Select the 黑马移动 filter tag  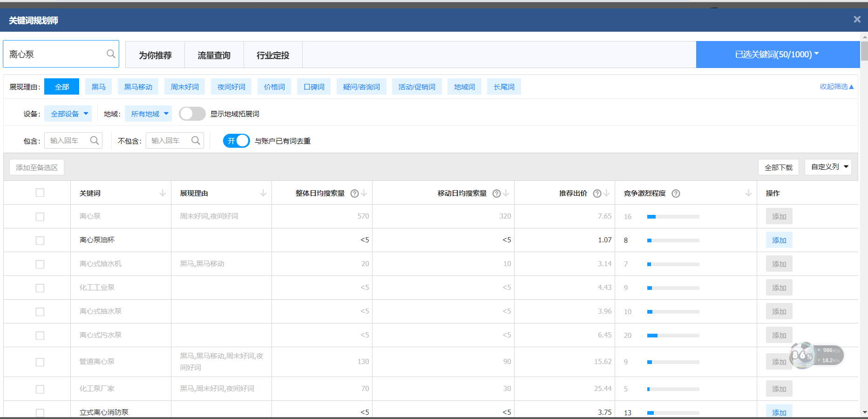pyautogui.click(x=138, y=87)
